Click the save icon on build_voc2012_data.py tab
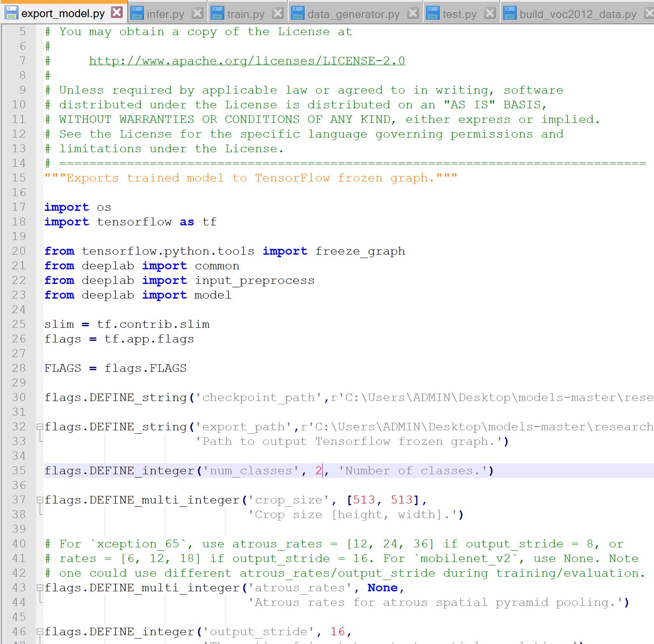Viewport: 654px width, 644px height. click(510, 13)
